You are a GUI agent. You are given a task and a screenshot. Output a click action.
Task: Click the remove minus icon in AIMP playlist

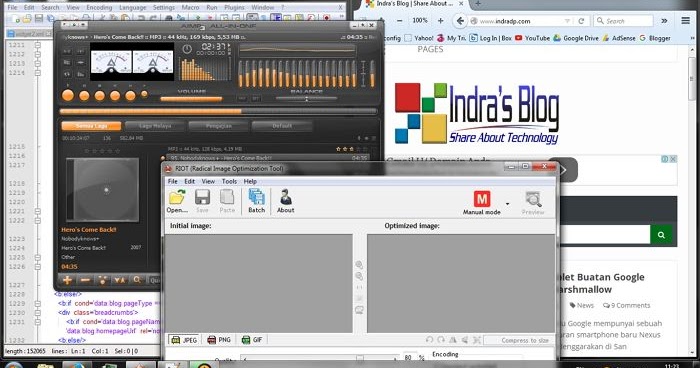85,280
